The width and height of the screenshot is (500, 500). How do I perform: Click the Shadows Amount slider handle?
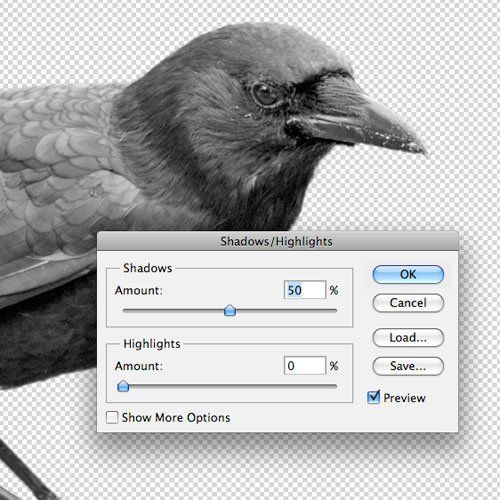230,310
